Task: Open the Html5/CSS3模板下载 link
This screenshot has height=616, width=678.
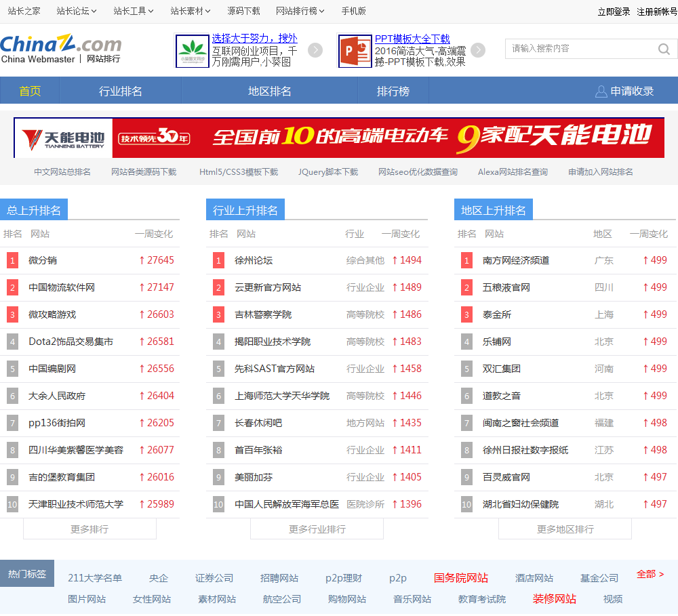Action: (239, 172)
